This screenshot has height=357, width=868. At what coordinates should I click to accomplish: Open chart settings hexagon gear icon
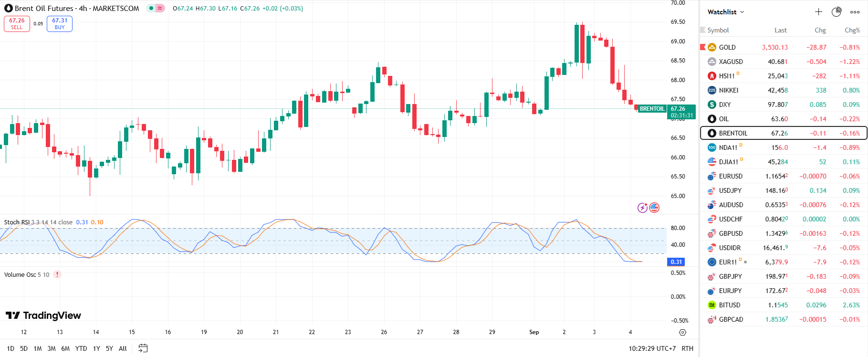click(x=682, y=332)
